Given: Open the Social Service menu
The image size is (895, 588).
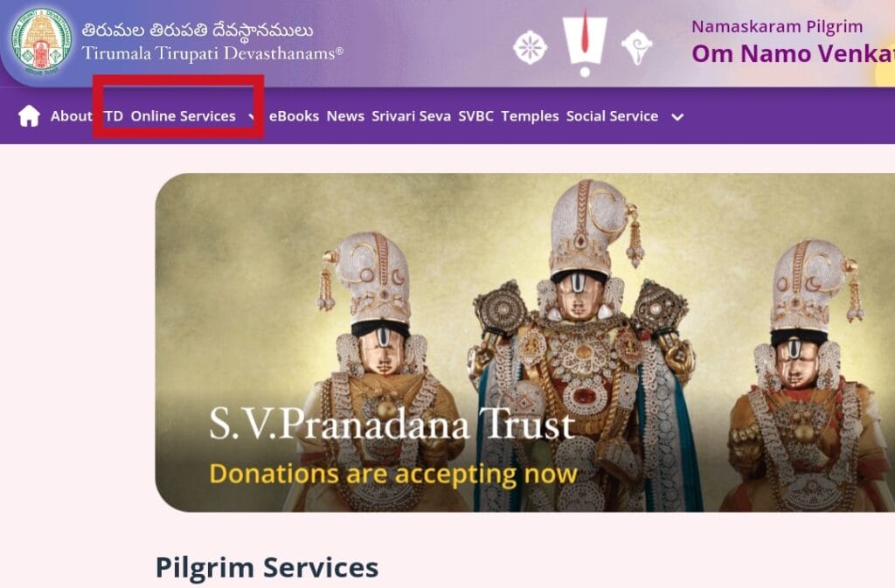Looking at the screenshot, I should pyautogui.click(x=612, y=116).
